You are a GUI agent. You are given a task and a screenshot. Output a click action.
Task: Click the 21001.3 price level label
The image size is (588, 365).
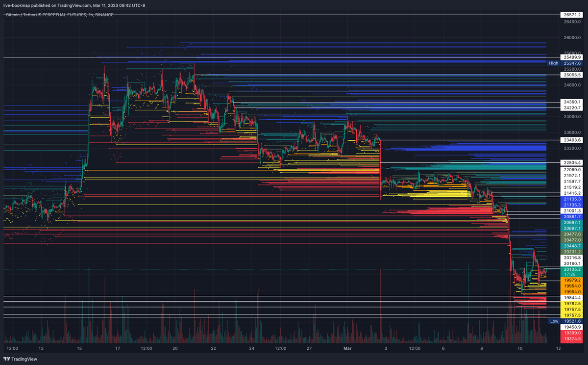572,210
